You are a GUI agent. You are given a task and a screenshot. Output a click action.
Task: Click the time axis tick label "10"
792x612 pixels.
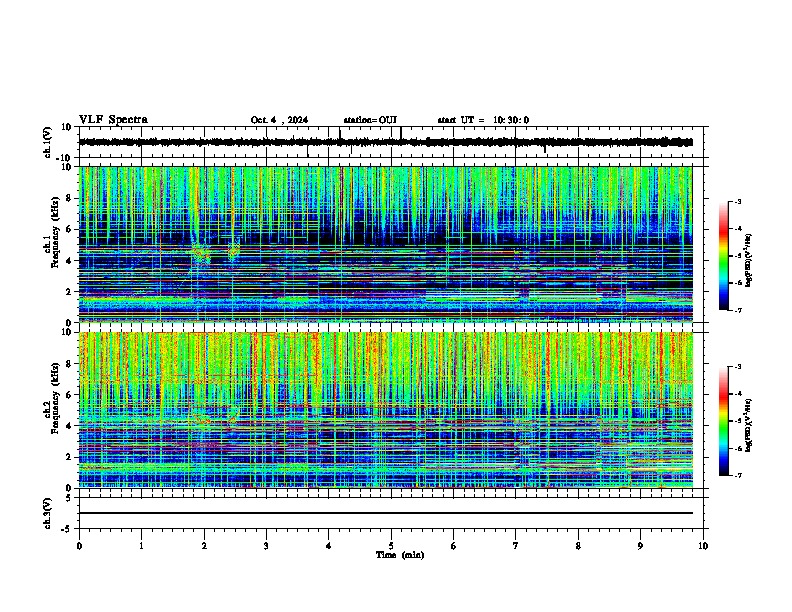point(703,546)
